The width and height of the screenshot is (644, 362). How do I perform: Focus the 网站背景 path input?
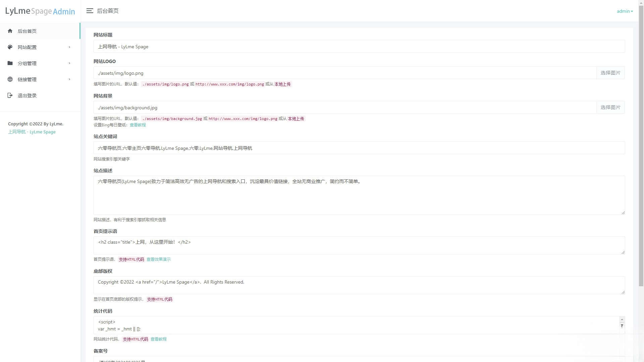(x=345, y=107)
